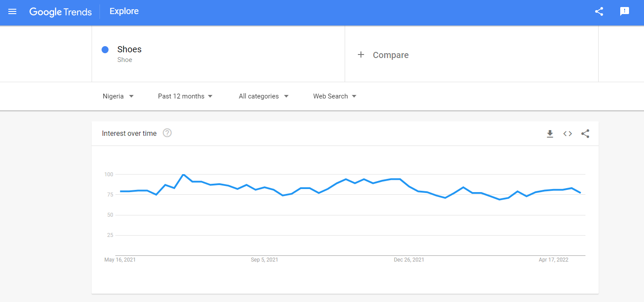
Task: Click the Explore header label
Action: (x=124, y=11)
